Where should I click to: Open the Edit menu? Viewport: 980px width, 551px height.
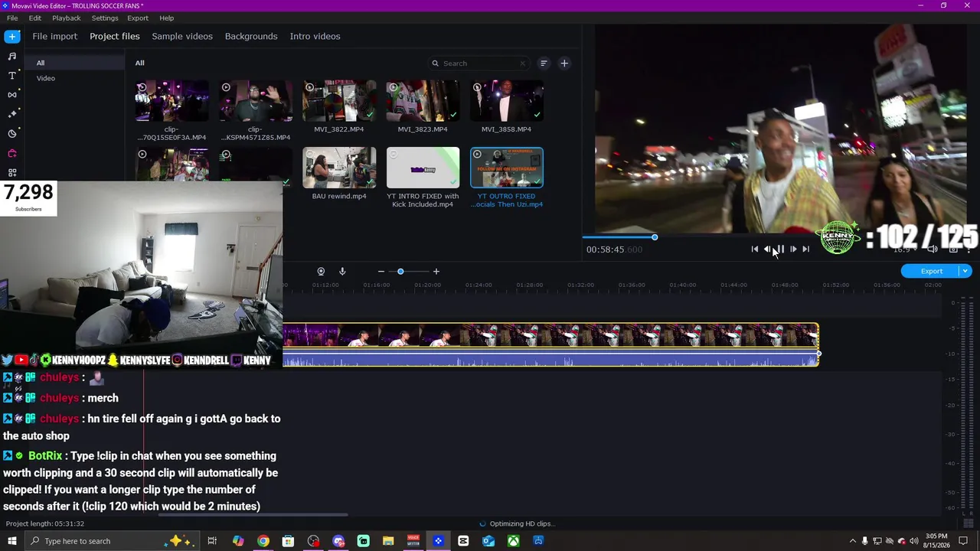coord(35,18)
